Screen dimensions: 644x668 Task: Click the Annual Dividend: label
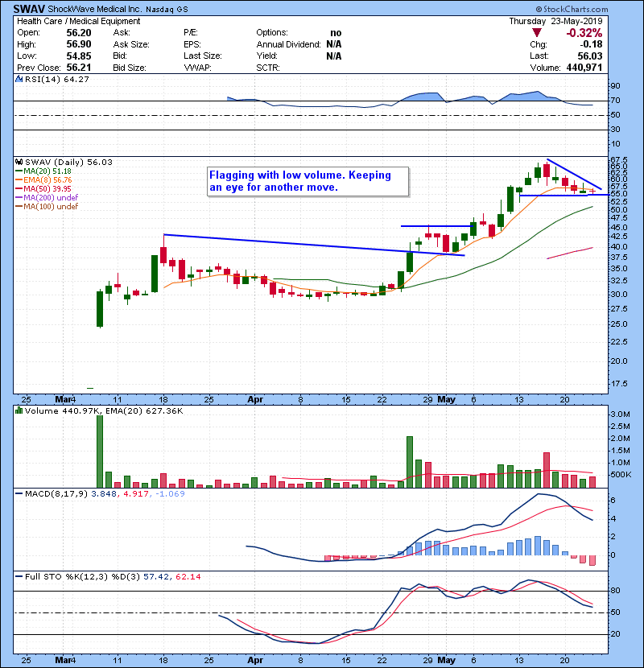pyautogui.click(x=288, y=44)
